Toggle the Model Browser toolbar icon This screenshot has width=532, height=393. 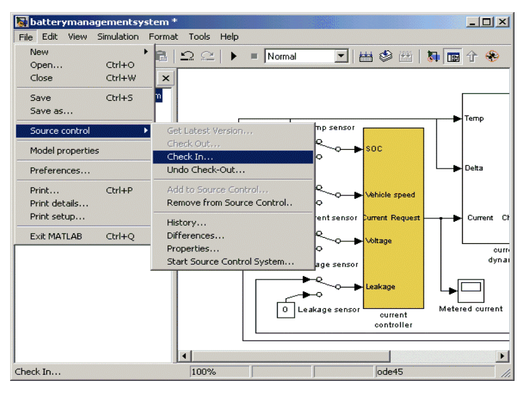click(453, 57)
